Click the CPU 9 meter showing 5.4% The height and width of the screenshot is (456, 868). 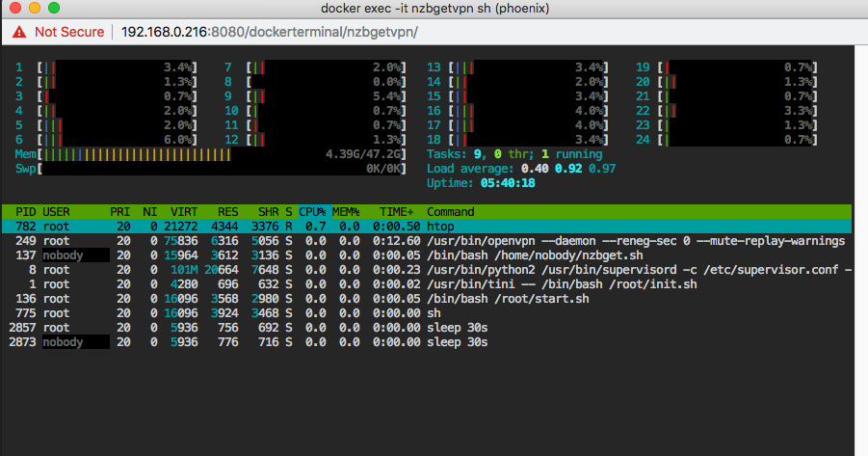315,95
